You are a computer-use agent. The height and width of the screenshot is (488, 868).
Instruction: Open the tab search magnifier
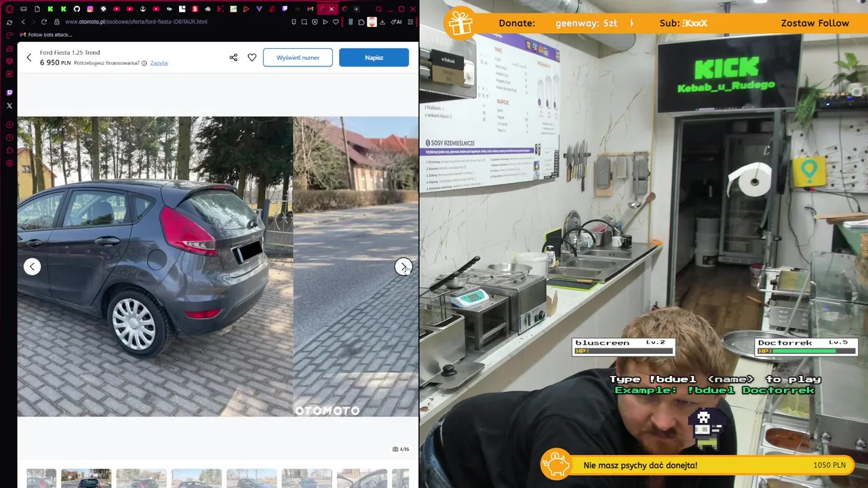pos(378,9)
